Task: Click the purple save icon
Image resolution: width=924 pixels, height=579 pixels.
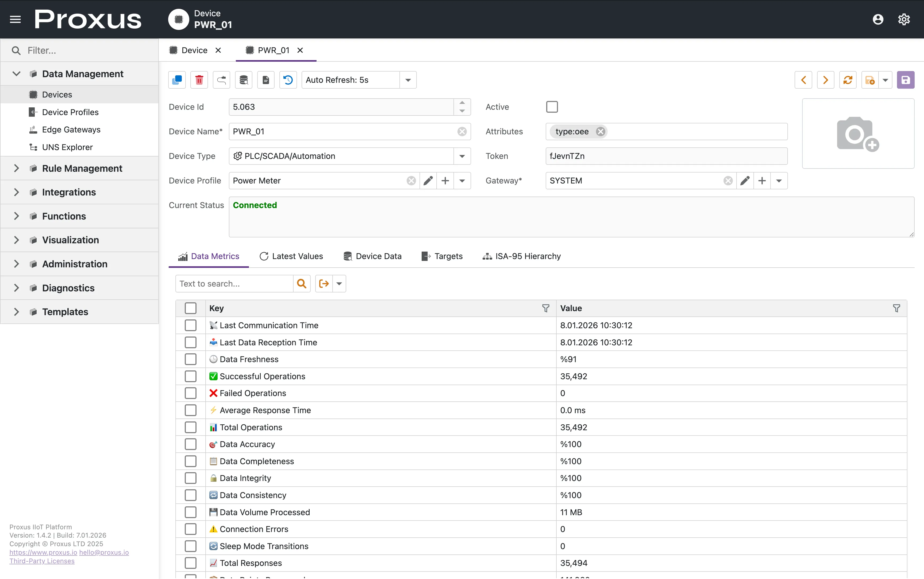Action: pos(905,80)
